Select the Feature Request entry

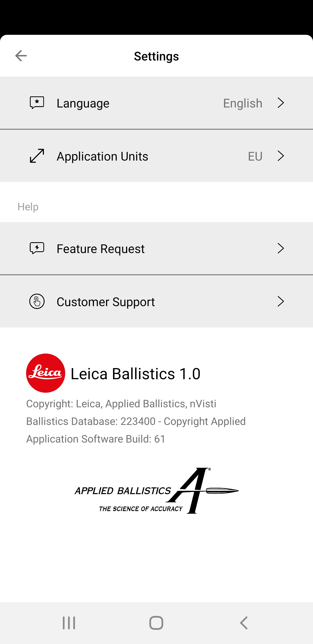156,248
